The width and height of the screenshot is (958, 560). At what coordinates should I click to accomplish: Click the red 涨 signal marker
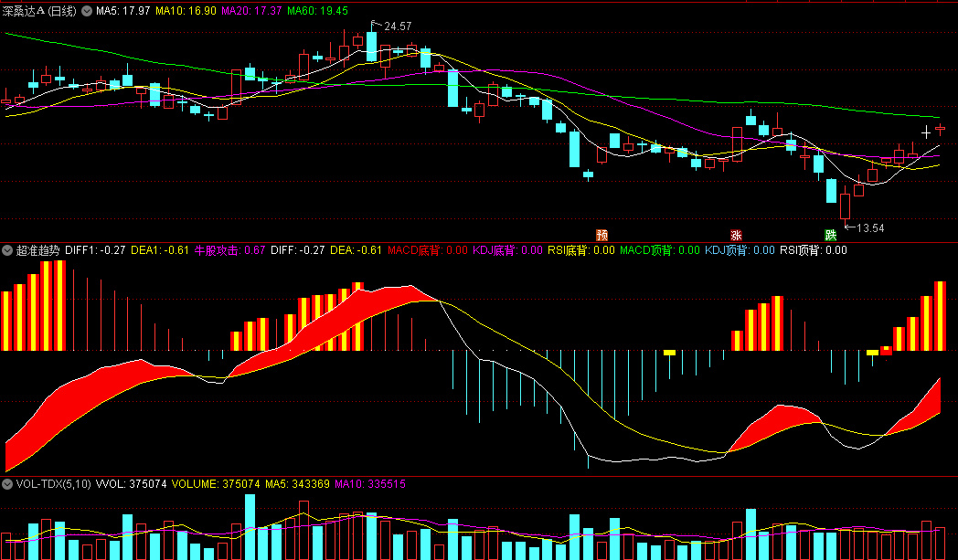[736, 235]
